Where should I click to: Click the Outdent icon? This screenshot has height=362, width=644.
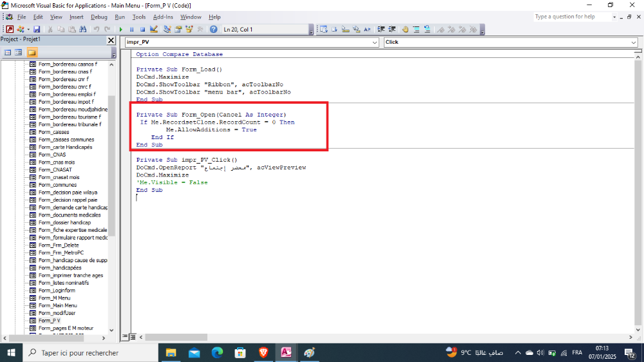pos(392,29)
